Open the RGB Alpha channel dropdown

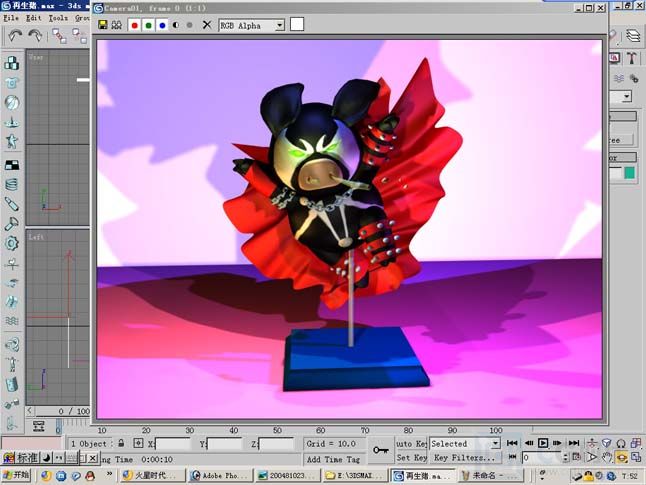point(251,26)
